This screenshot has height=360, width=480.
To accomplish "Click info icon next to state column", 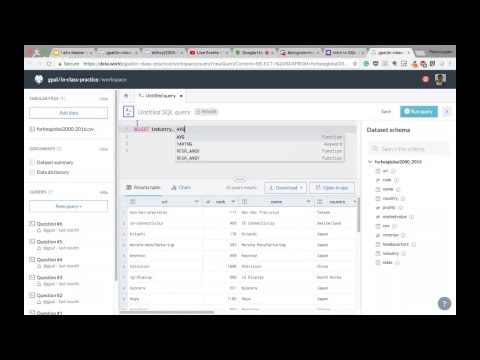I will click(x=397, y=263).
